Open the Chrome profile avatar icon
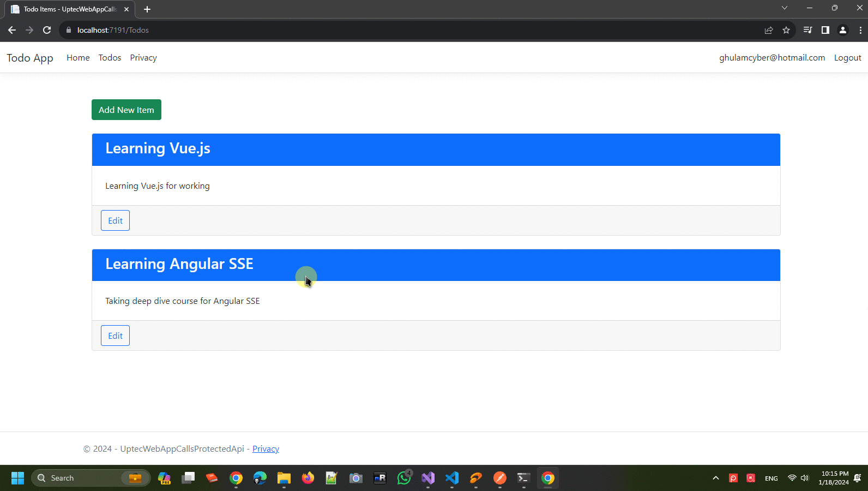The image size is (868, 491). [843, 30]
